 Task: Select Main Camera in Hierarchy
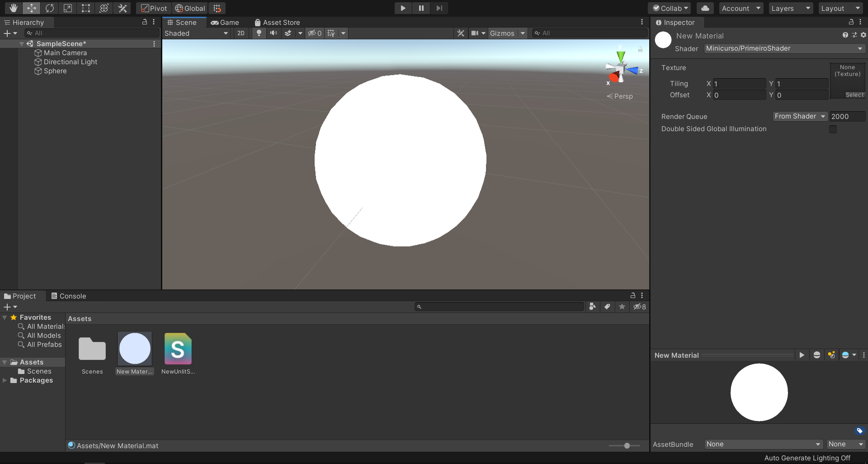pyautogui.click(x=65, y=53)
